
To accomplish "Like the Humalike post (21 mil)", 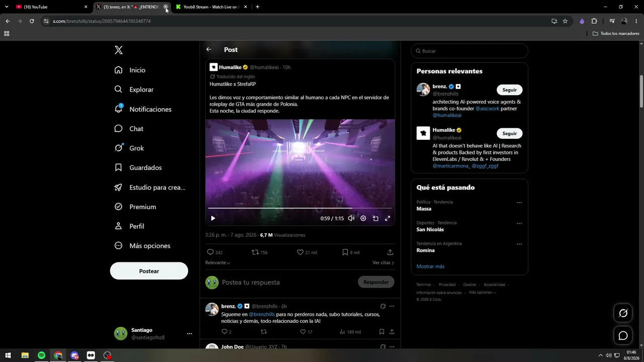I will click(x=307, y=252).
